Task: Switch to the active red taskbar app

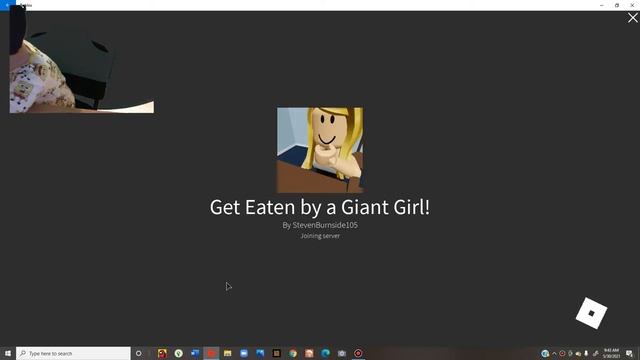Action: (x=211, y=353)
